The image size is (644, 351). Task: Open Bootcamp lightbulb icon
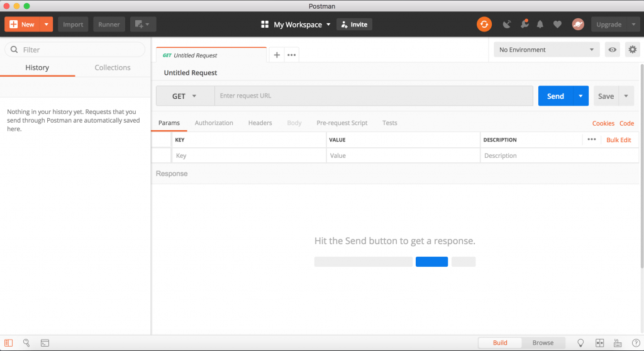(580, 343)
